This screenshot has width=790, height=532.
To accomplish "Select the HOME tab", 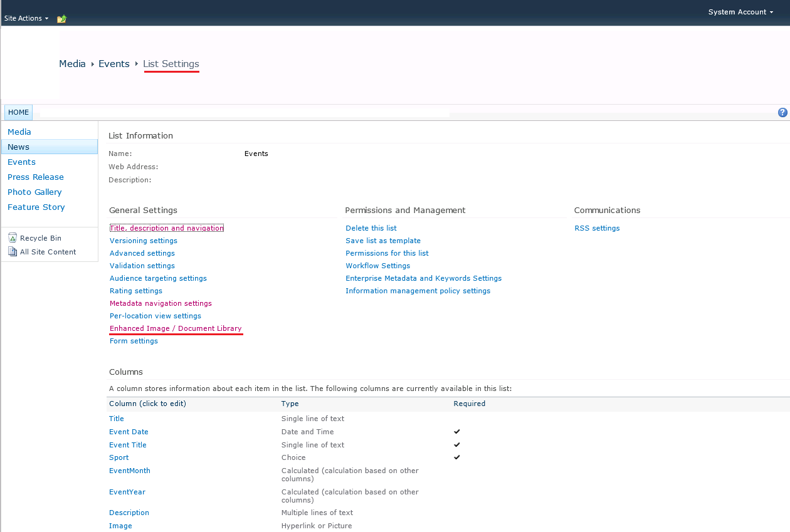I will click(18, 113).
